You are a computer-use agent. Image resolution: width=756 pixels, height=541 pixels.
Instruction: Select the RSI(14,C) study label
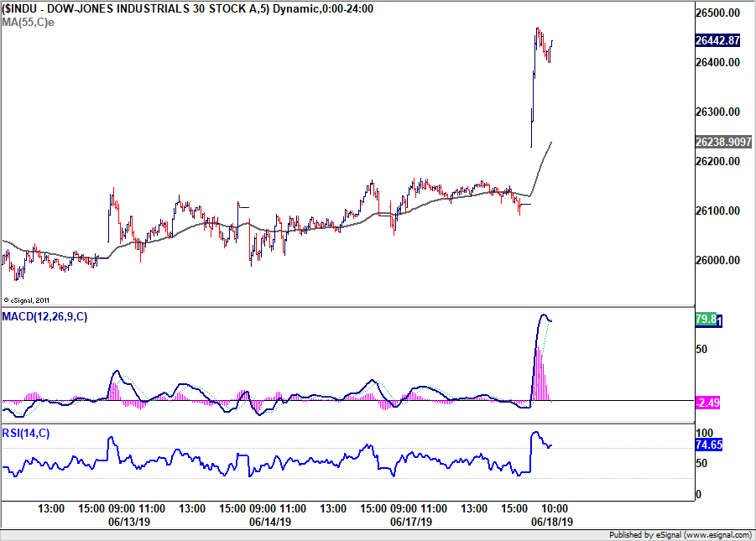pos(25,433)
